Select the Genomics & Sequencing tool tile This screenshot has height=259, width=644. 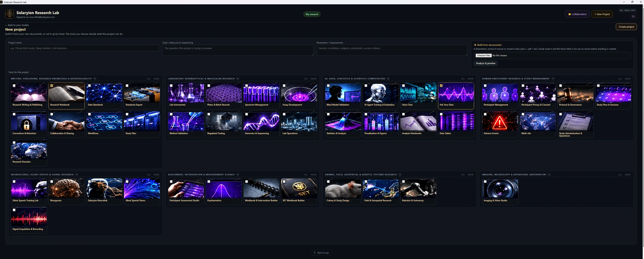[261, 124]
